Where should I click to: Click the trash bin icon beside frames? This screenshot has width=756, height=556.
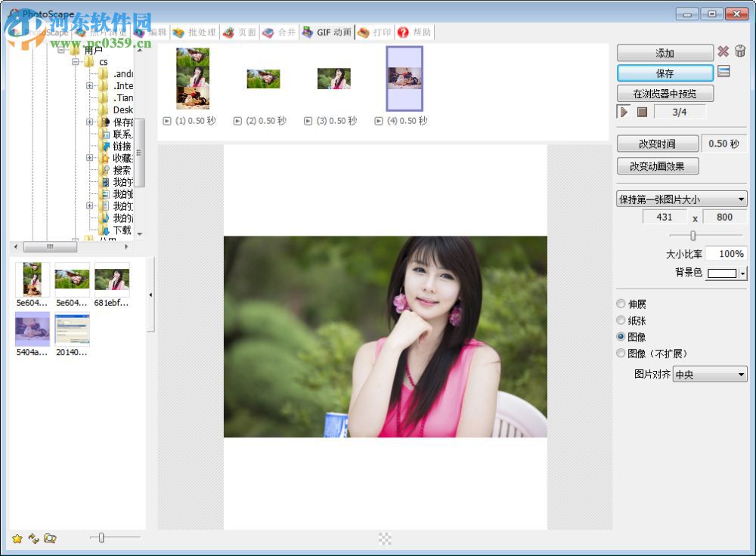740,51
